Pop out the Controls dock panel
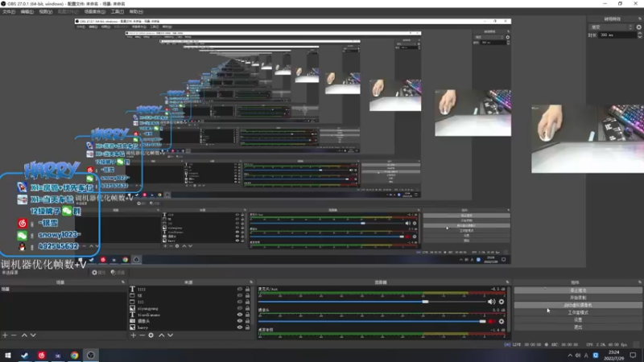644x362 pixels. pos(639,282)
